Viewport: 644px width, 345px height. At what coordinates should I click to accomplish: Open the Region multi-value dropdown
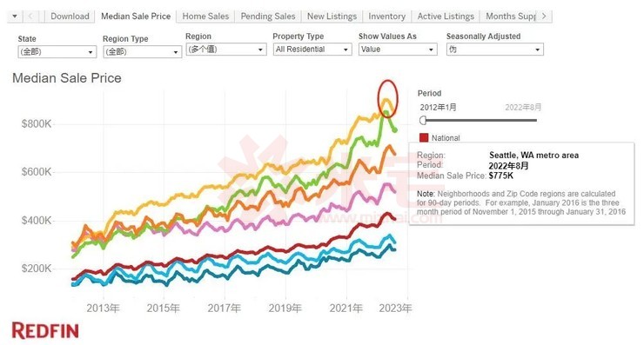[226, 50]
